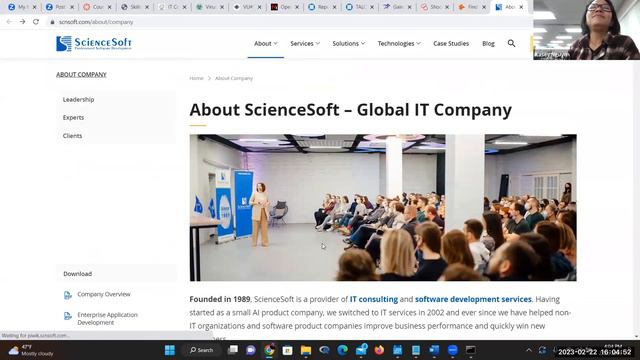The height and width of the screenshot is (360, 640).
Task: Expand the Technologies dropdown
Action: (x=399, y=43)
